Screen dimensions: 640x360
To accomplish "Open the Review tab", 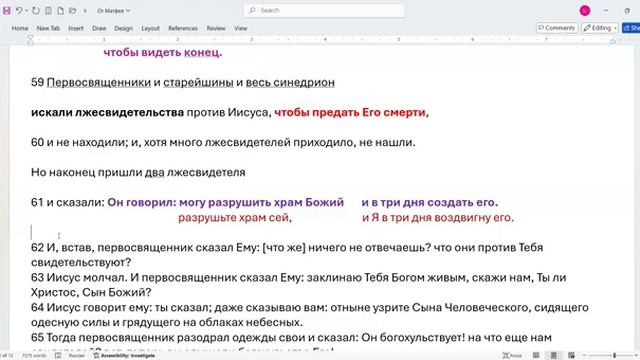I will [216, 28].
